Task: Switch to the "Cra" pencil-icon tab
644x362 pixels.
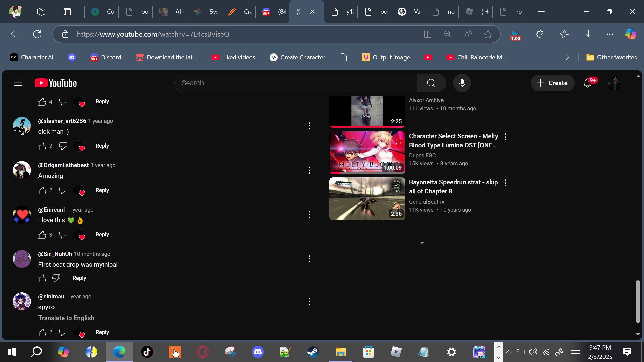Action: click(x=238, y=12)
